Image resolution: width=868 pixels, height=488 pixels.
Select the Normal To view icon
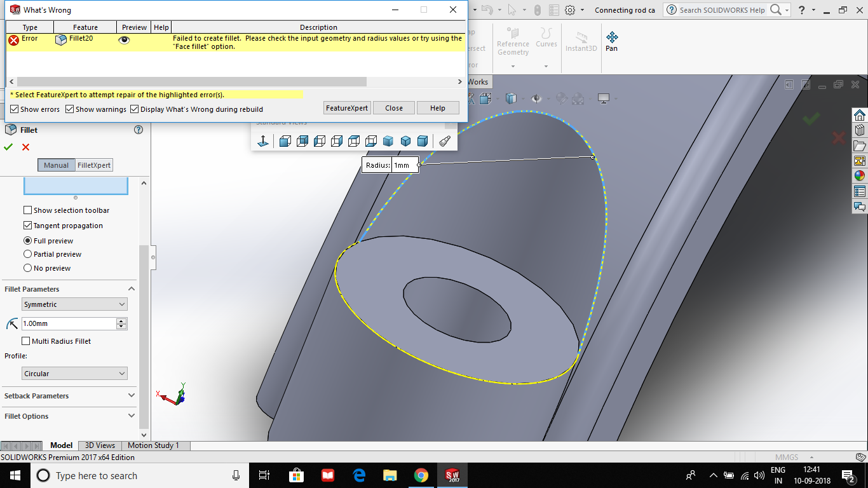point(263,141)
